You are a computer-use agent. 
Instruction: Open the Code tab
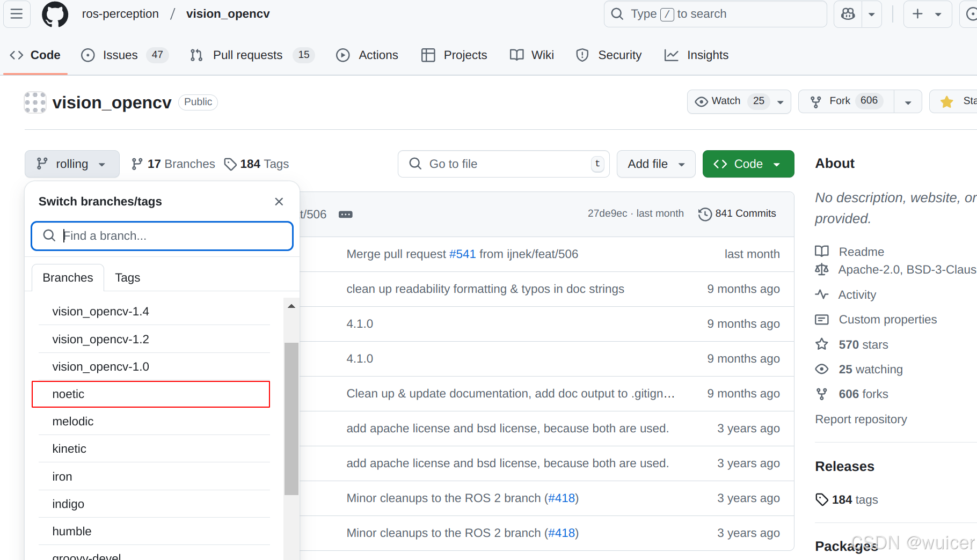tap(35, 55)
